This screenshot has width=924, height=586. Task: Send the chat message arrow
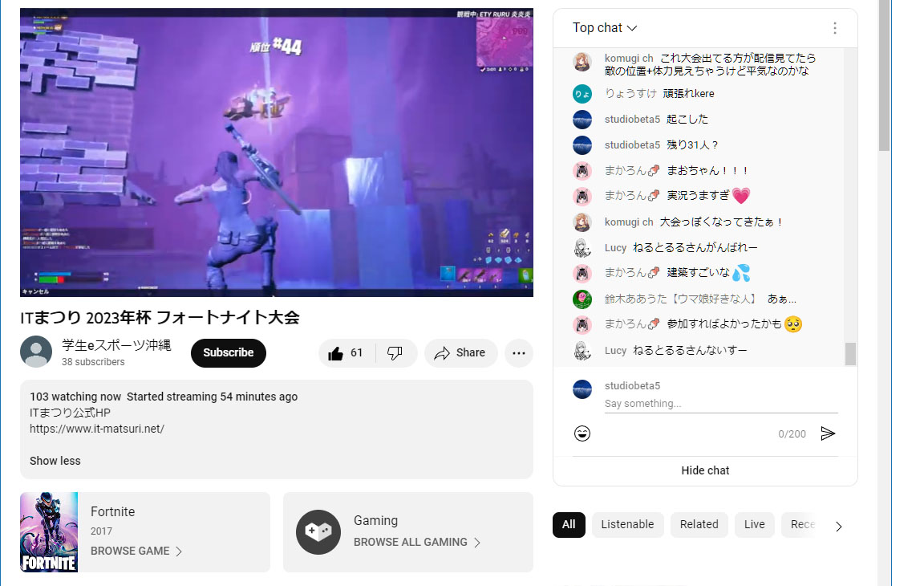[828, 433]
